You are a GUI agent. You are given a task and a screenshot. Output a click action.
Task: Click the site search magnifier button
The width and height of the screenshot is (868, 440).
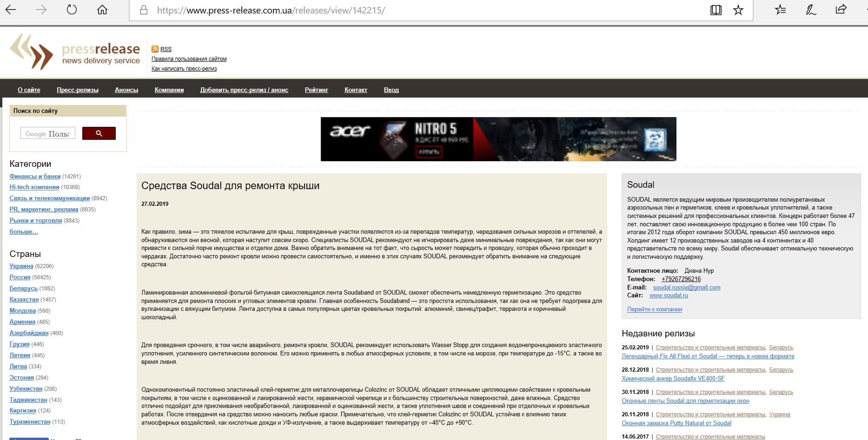point(99,133)
